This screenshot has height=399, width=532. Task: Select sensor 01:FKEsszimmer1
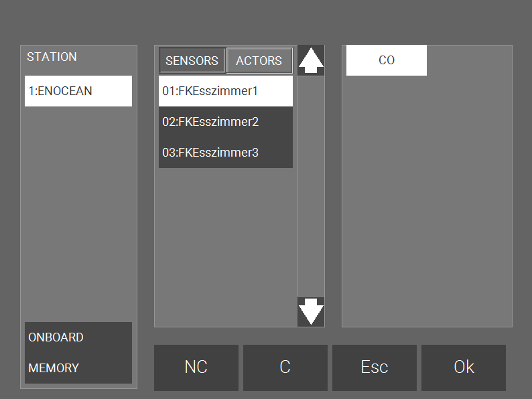click(225, 91)
